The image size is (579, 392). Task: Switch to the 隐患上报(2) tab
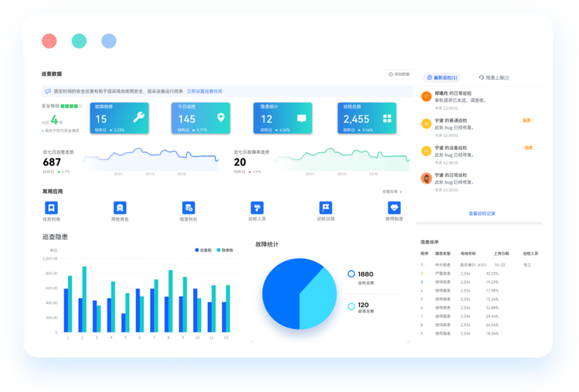(494, 78)
